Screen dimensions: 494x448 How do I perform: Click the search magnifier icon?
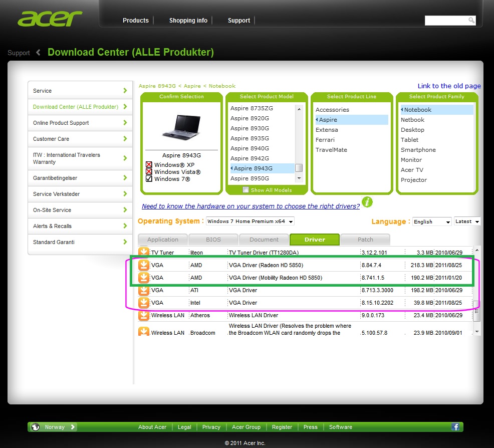(x=471, y=21)
